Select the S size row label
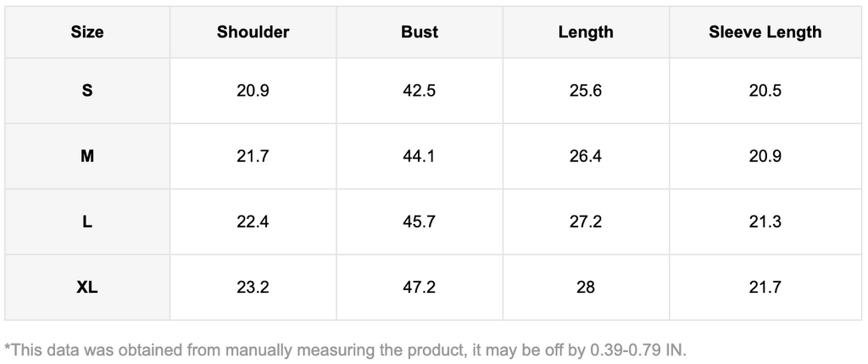Image resolution: width=868 pixels, height=364 pixels. point(87,90)
